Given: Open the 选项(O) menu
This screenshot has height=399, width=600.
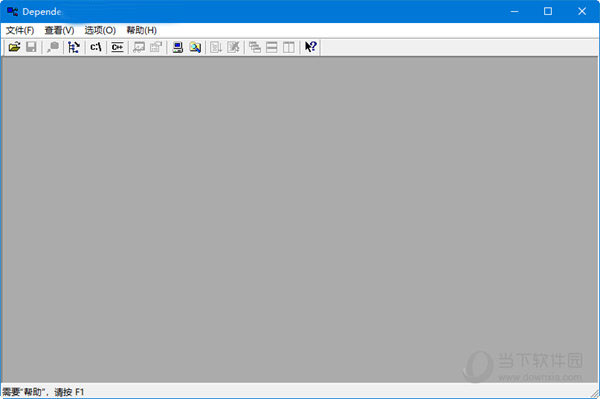Looking at the screenshot, I should [x=100, y=30].
